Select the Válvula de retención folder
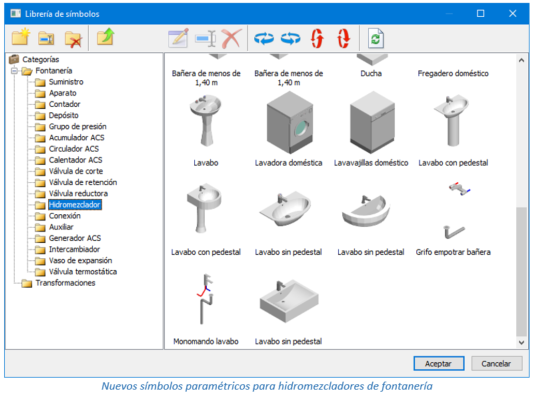533x398 pixels. coord(83,182)
